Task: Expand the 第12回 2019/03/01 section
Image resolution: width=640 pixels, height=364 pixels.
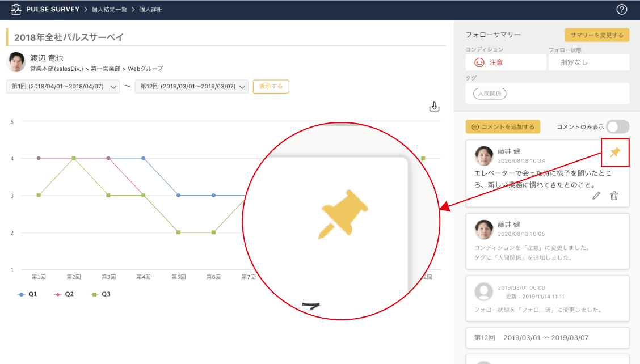Action: point(547,338)
